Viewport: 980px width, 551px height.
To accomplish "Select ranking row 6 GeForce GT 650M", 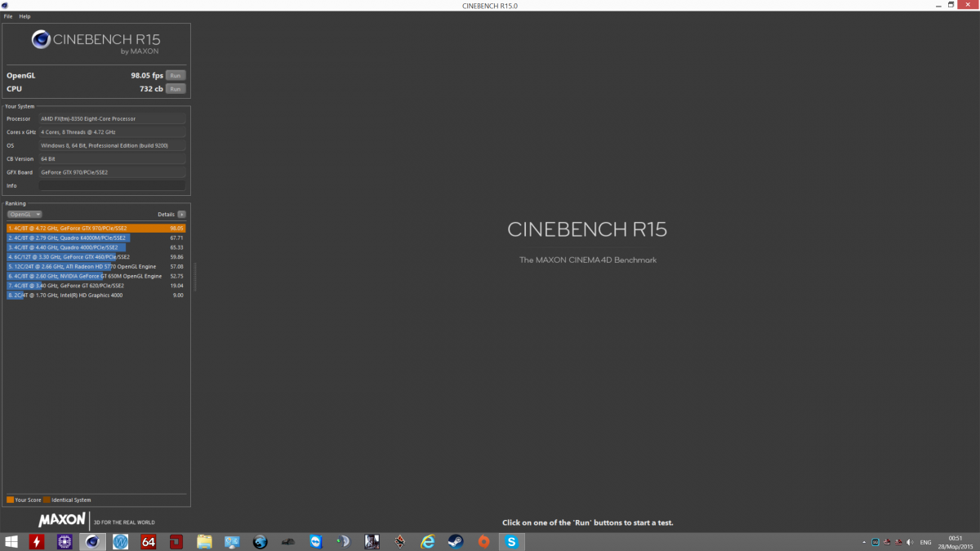I will click(x=96, y=276).
